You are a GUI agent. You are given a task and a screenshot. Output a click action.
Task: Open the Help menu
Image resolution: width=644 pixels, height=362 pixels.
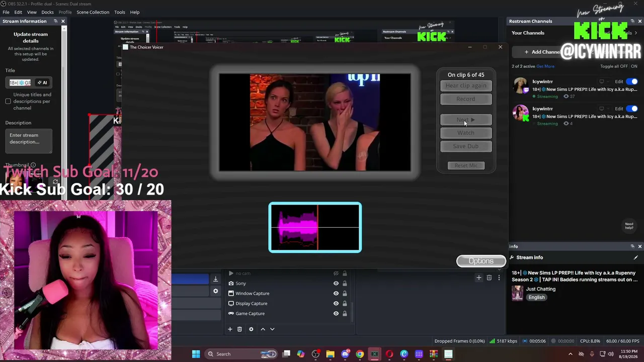tap(135, 12)
